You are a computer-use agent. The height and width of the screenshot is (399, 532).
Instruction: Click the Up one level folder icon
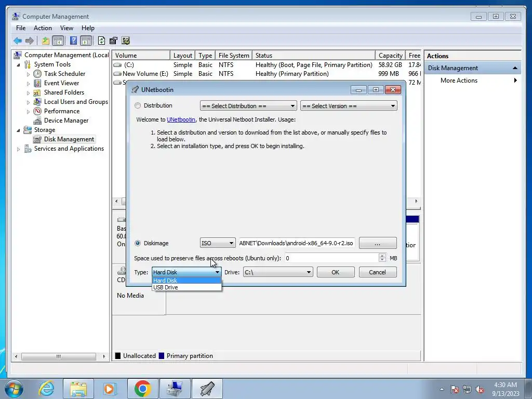(x=46, y=41)
